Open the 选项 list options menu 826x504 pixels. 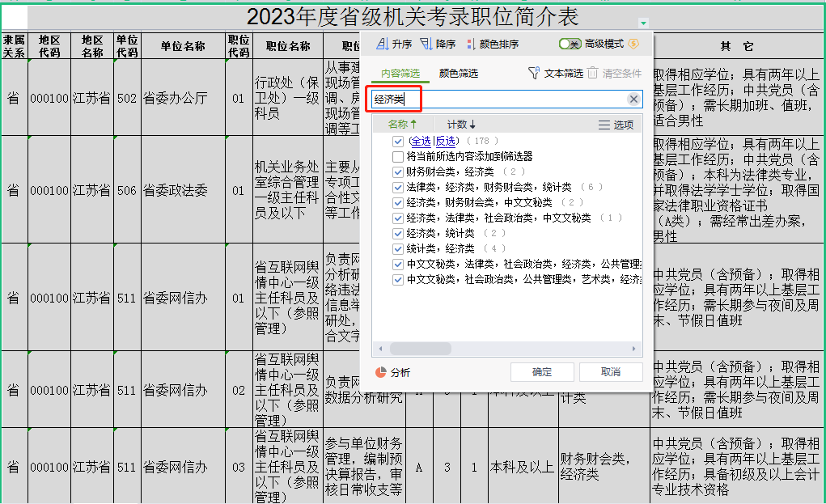[616, 125]
